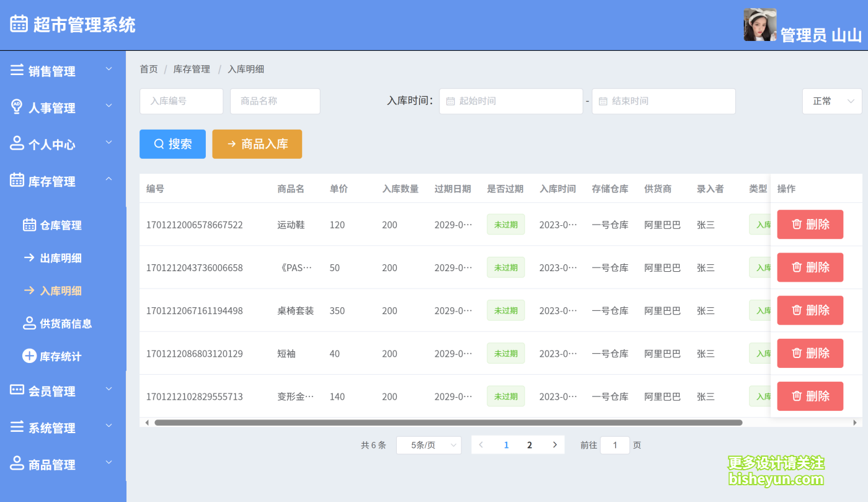868x502 pixels.
Task: Click the calendar logo icon beside 超市管理系统
Action: click(19, 24)
